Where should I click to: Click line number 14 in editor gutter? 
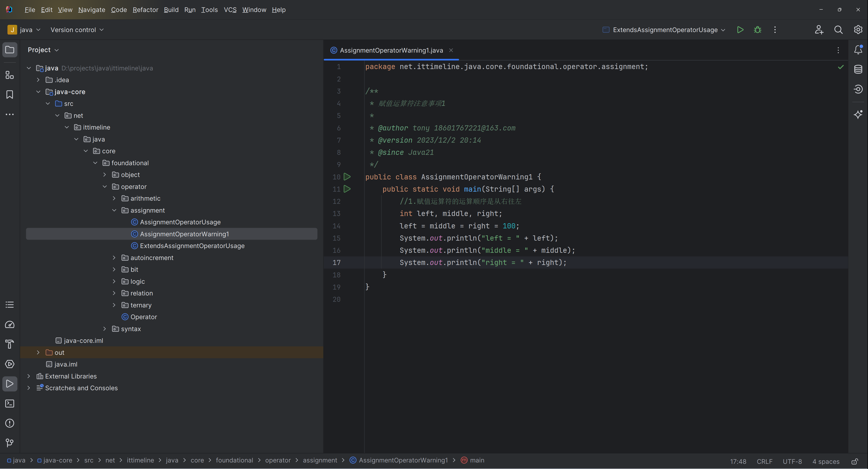336,226
